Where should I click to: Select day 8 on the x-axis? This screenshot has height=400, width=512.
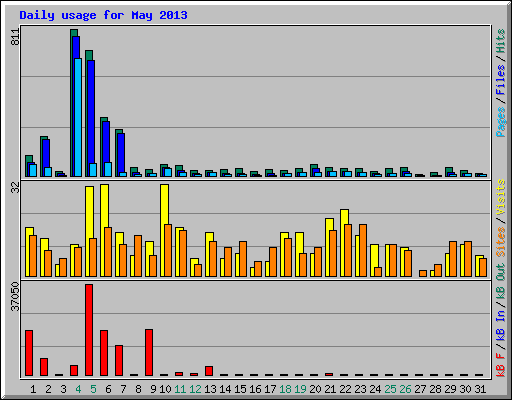pyautogui.click(x=138, y=389)
